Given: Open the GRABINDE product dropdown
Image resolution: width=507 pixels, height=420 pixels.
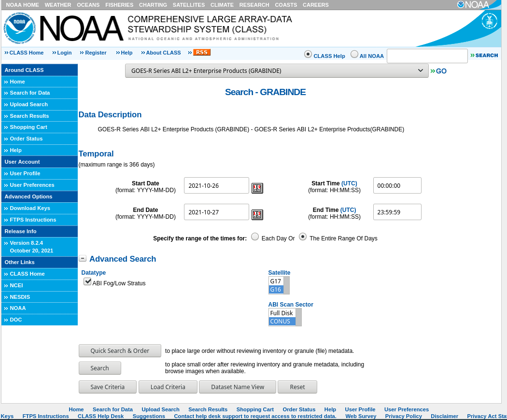Looking at the screenshot, I should (x=277, y=71).
